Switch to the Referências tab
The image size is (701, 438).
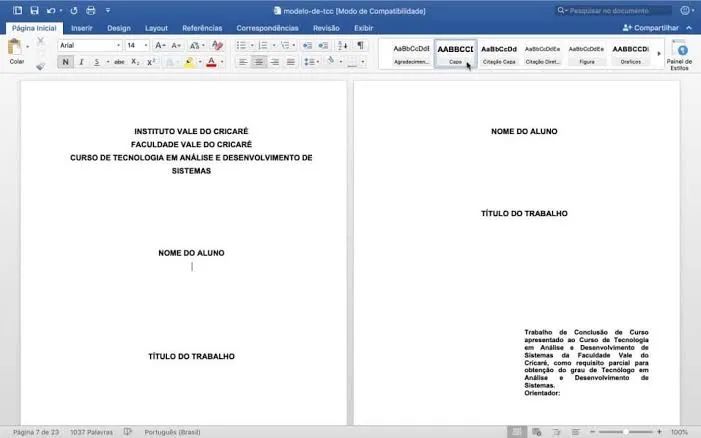click(x=202, y=28)
